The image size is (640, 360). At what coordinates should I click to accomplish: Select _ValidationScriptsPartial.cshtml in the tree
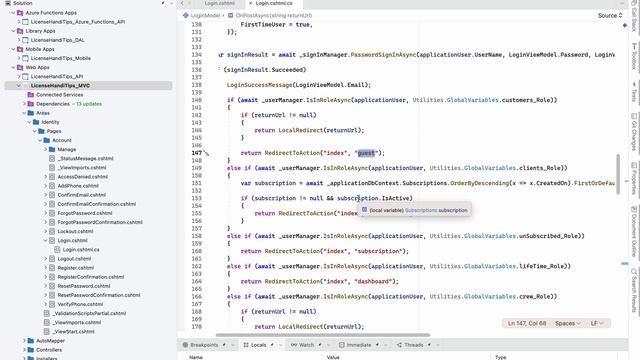click(89, 313)
